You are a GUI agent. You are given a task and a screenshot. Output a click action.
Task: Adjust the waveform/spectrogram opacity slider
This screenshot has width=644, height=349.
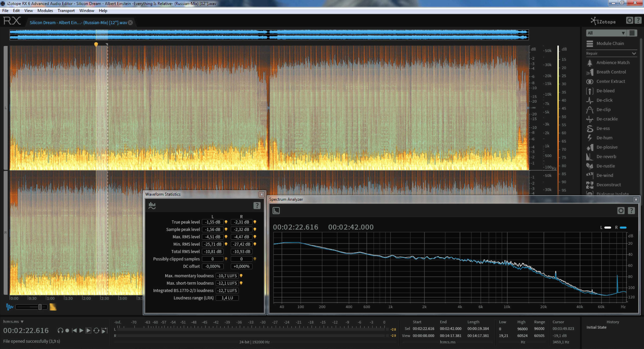point(40,307)
